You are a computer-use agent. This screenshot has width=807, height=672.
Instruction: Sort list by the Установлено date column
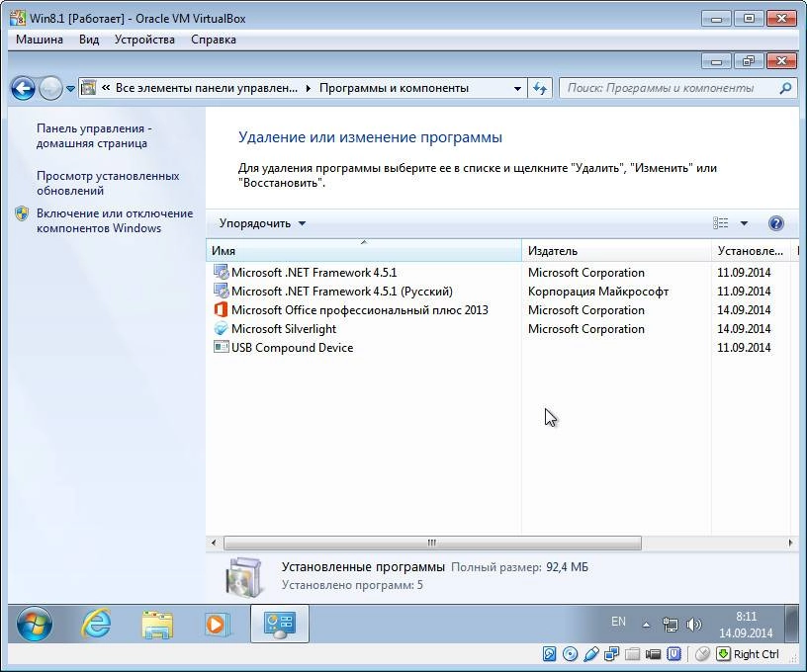[751, 251]
